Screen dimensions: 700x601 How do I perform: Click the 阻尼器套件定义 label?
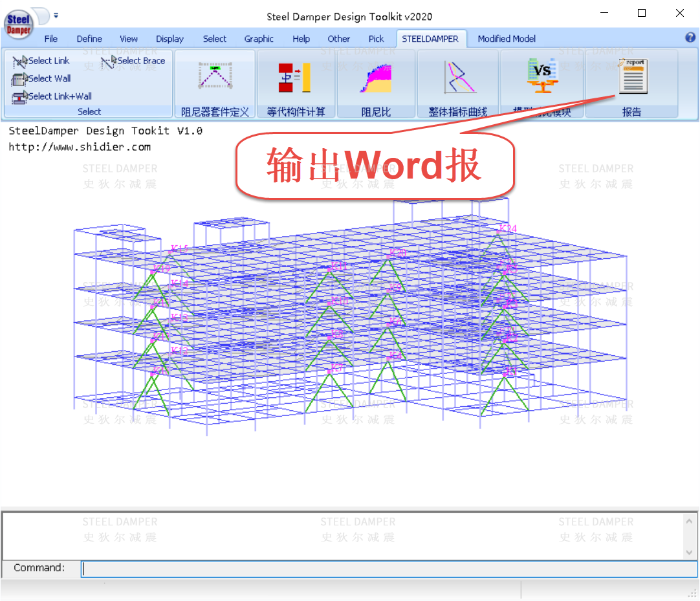215,112
